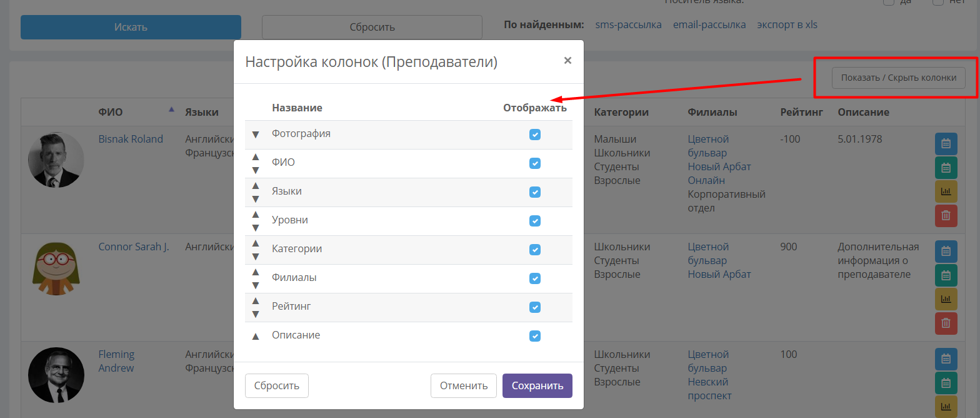980x418 pixels.
Task: Close the column settings dialog
Action: [567, 61]
